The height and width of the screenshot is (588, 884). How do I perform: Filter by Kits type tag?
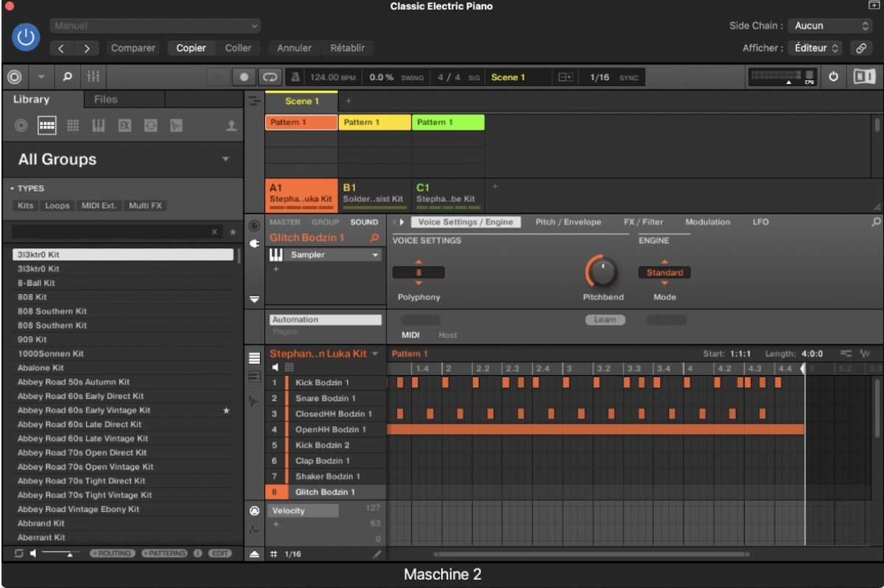pos(25,206)
